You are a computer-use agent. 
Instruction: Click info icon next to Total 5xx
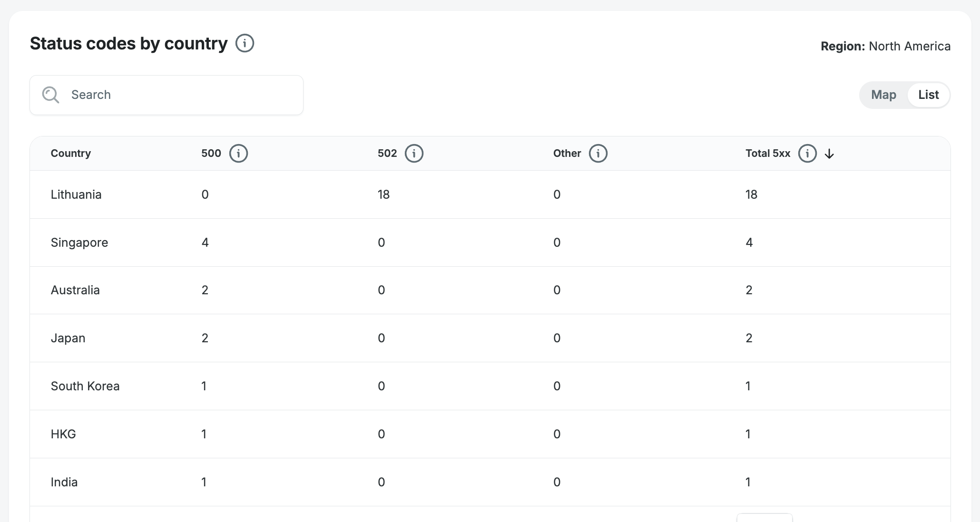(807, 154)
